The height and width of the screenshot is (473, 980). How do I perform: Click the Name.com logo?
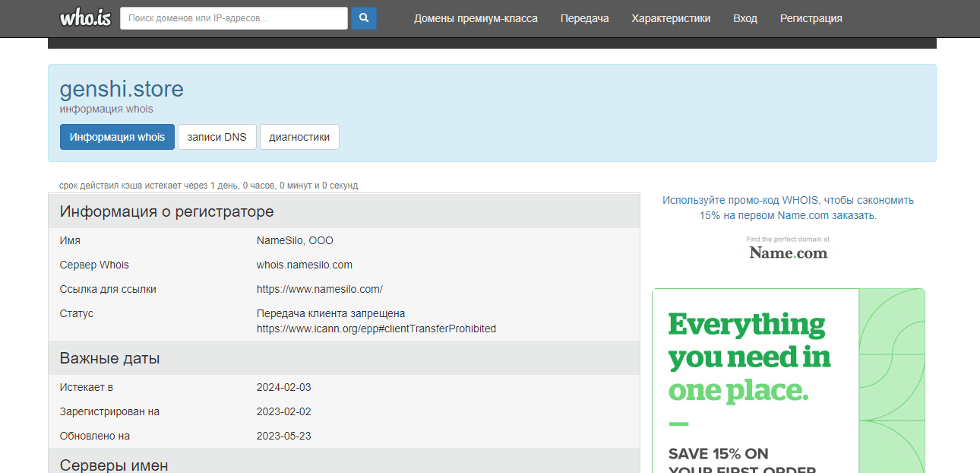click(788, 252)
